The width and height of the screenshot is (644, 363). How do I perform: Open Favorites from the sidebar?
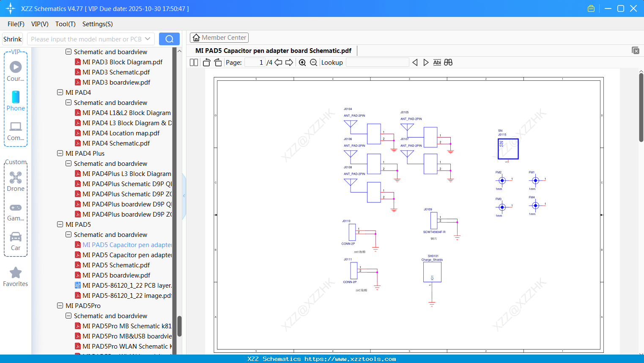[x=15, y=273]
